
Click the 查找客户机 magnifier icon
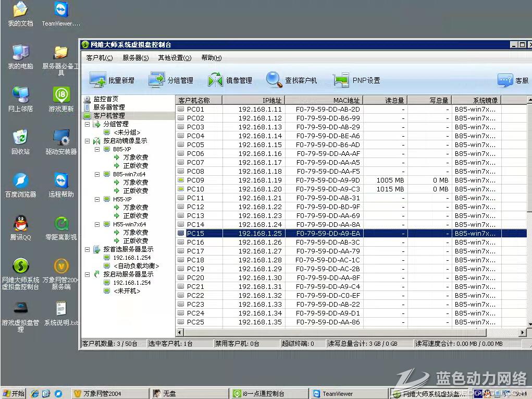coord(274,80)
